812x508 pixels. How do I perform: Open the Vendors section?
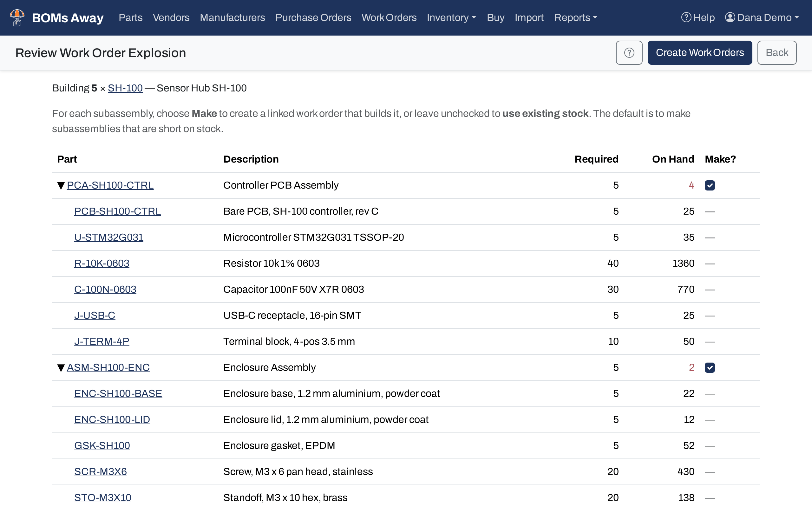[171, 17]
